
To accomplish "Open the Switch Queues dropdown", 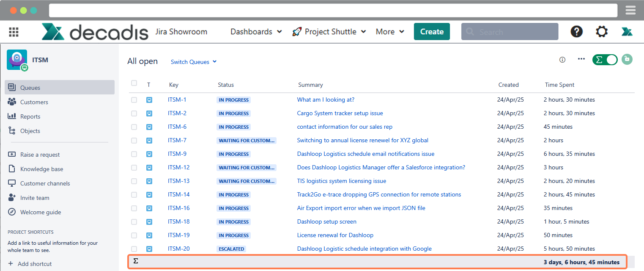I will click(193, 61).
